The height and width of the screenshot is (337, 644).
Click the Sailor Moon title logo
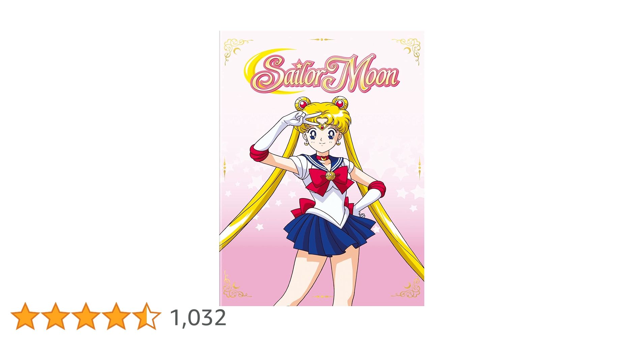pos(322,72)
